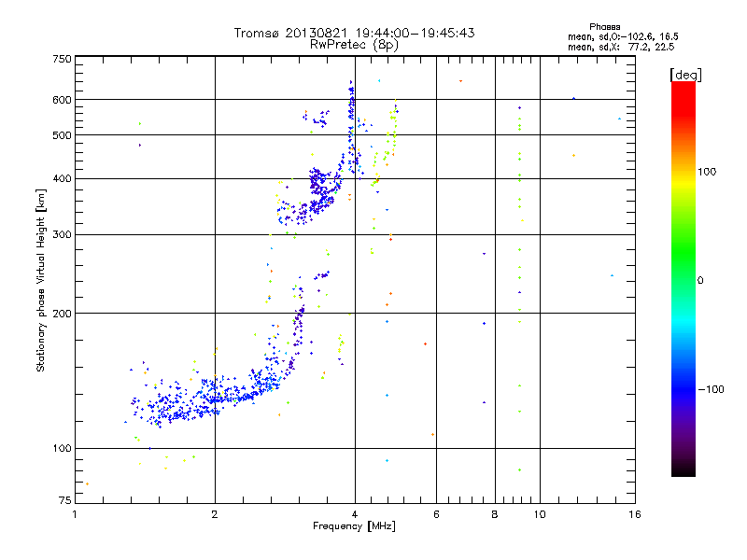Click the '[deg]' colorbar unit label

coord(685,75)
